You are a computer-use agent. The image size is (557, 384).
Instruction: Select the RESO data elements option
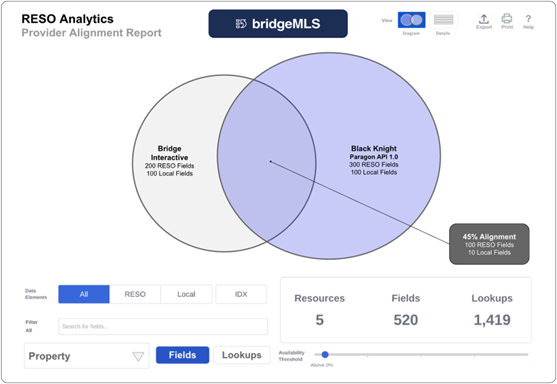135,294
